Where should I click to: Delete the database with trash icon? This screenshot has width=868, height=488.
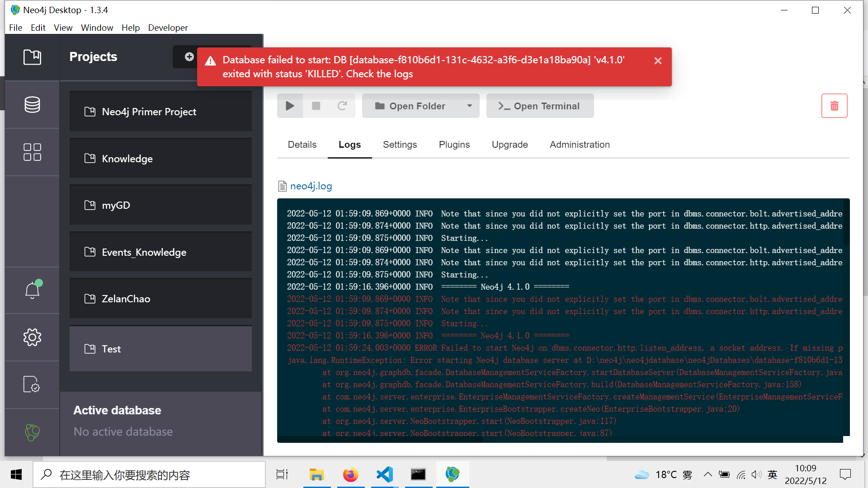(x=834, y=106)
